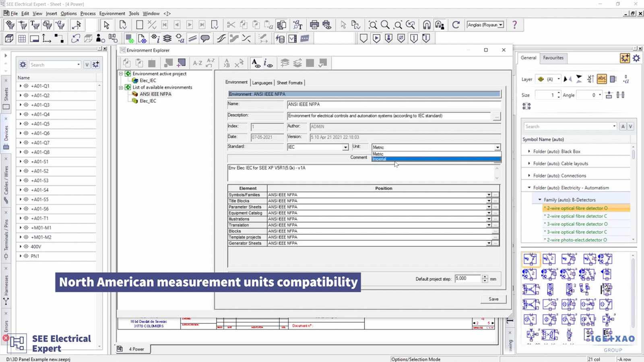Click the print preview icon with eye

[327, 25]
